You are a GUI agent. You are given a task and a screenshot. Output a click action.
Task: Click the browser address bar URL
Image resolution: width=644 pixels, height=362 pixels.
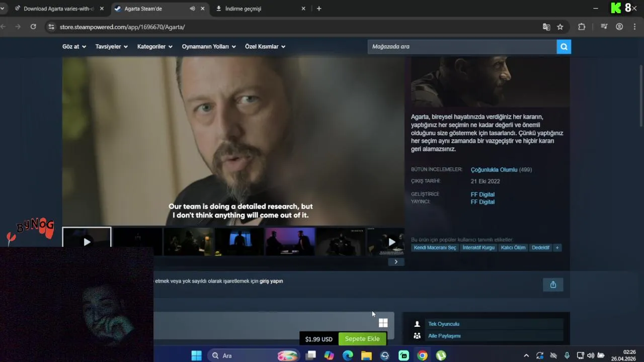click(122, 27)
